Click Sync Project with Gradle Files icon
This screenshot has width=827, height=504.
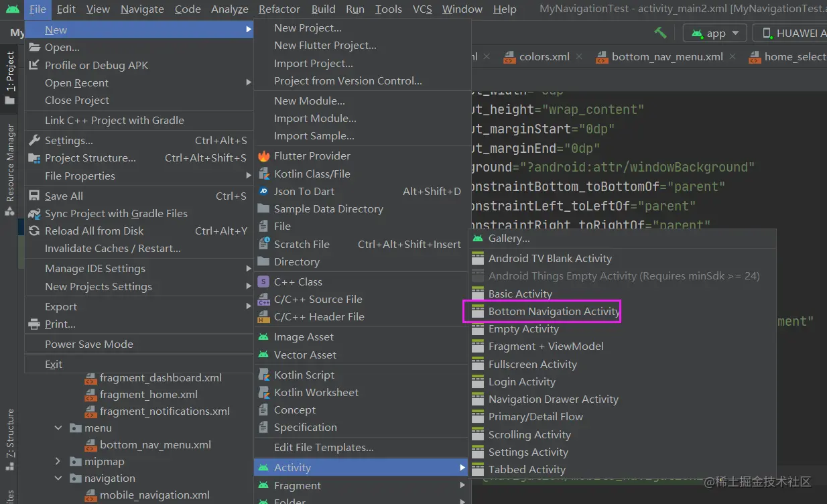[x=34, y=213]
